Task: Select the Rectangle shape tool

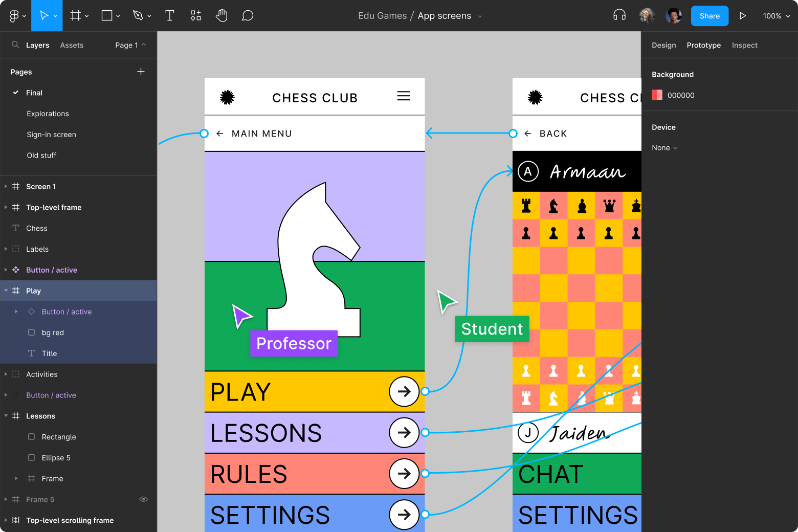Action: [107, 15]
